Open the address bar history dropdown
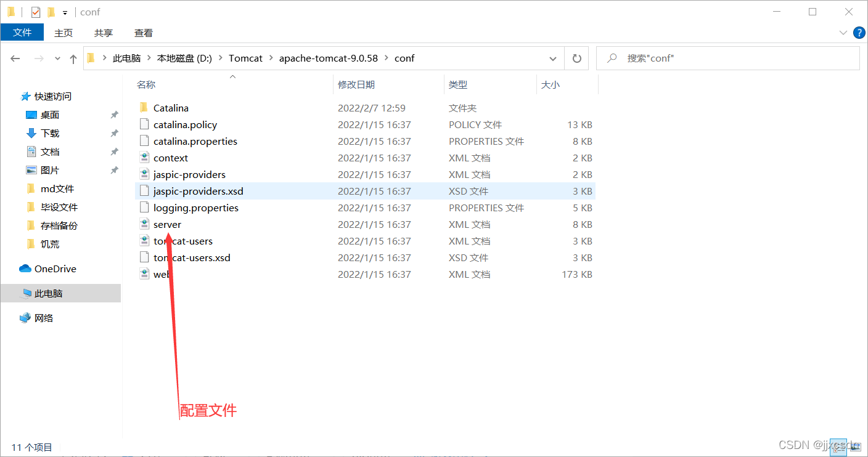Image resolution: width=868 pixels, height=457 pixels. pyautogui.click(x=553, y=58)
